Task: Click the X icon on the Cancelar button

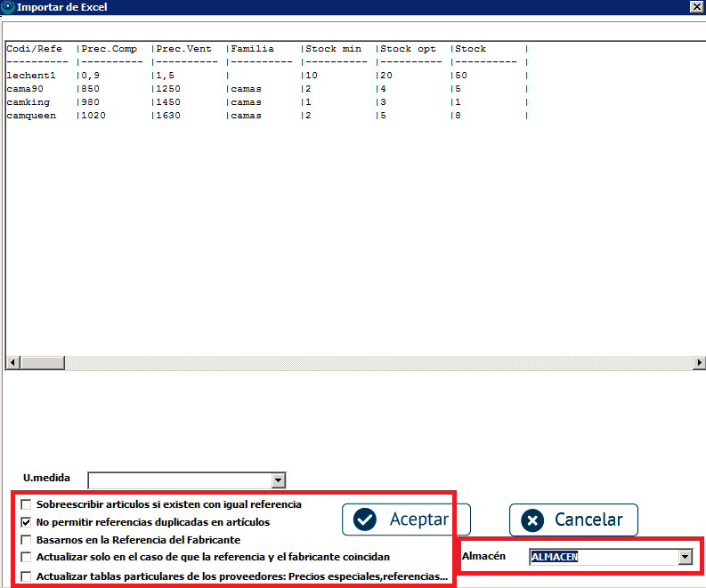Action: (x=532, y=520)
